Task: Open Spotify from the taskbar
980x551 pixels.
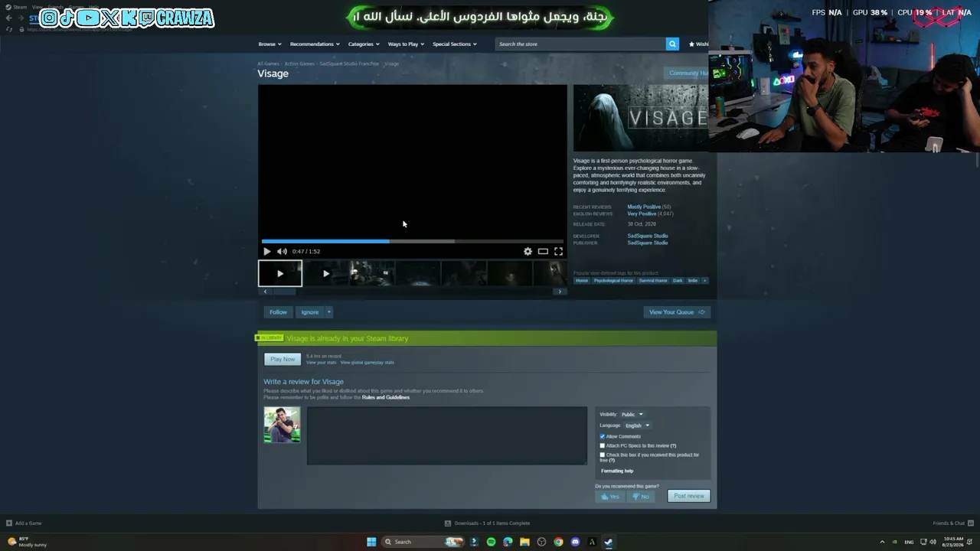Action: 491,542
